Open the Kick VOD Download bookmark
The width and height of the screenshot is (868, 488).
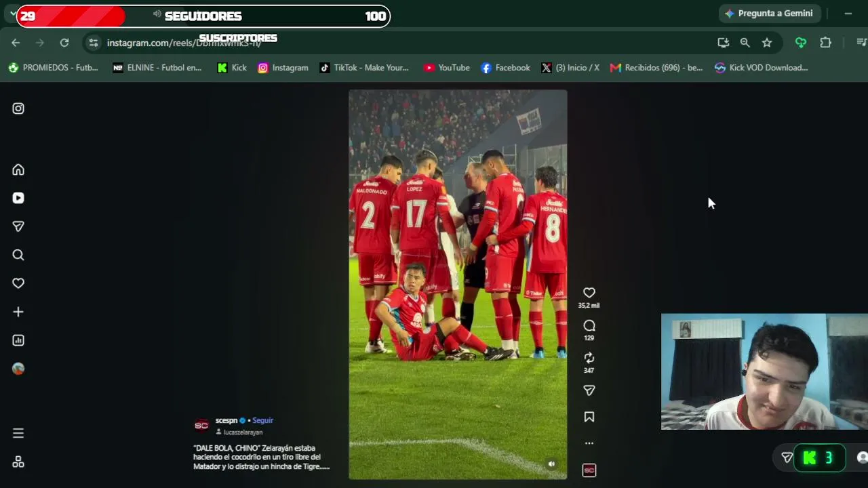tap(761, 68)
